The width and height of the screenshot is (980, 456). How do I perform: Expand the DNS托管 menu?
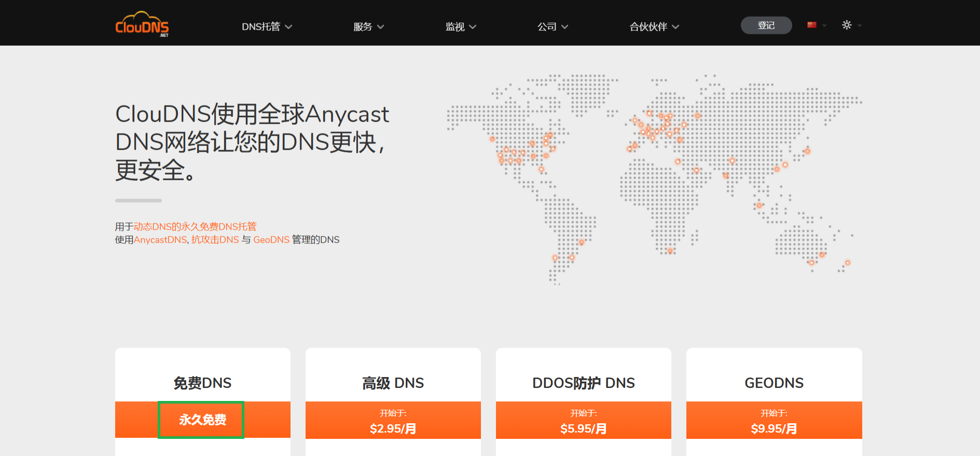point(267,26)
